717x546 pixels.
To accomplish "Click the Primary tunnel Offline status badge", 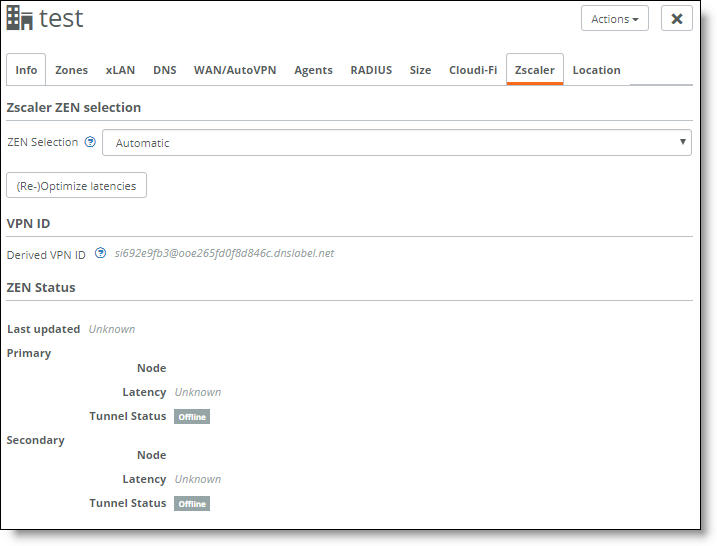I will (192, 417).
